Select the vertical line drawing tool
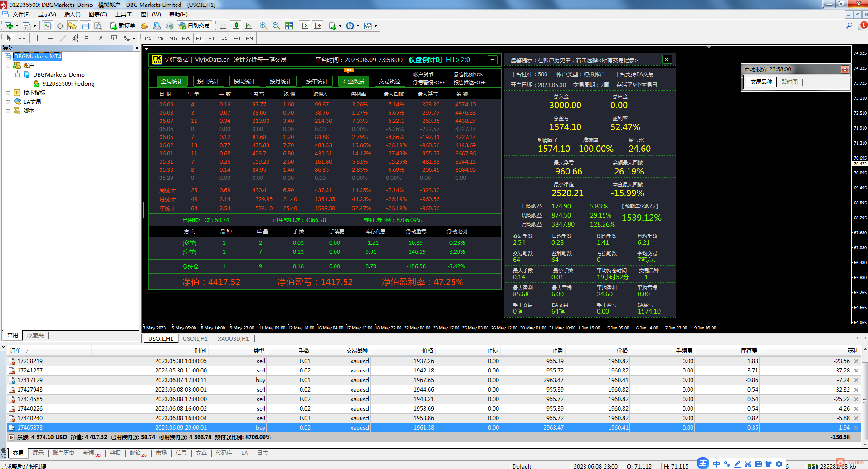Viewport: 868px width, 469px height. pyautogui.click(x=37, y=38)
